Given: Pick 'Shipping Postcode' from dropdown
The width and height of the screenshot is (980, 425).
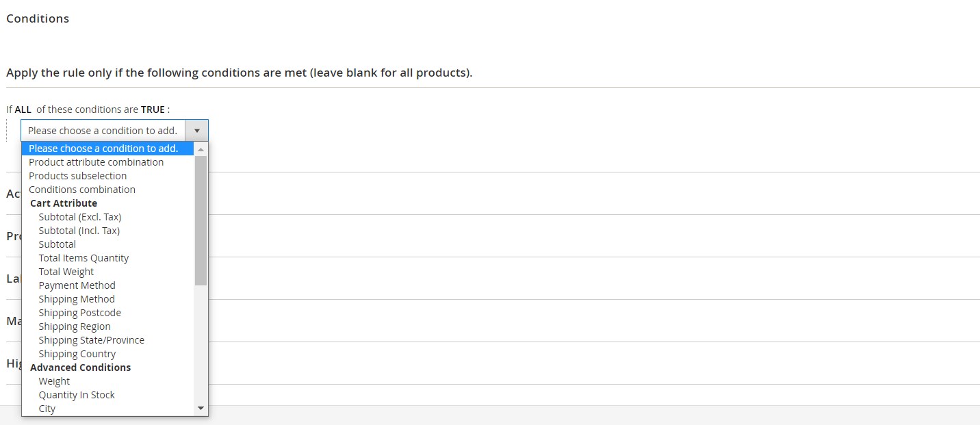Looking at the screenshot, I should click(79, 313).
